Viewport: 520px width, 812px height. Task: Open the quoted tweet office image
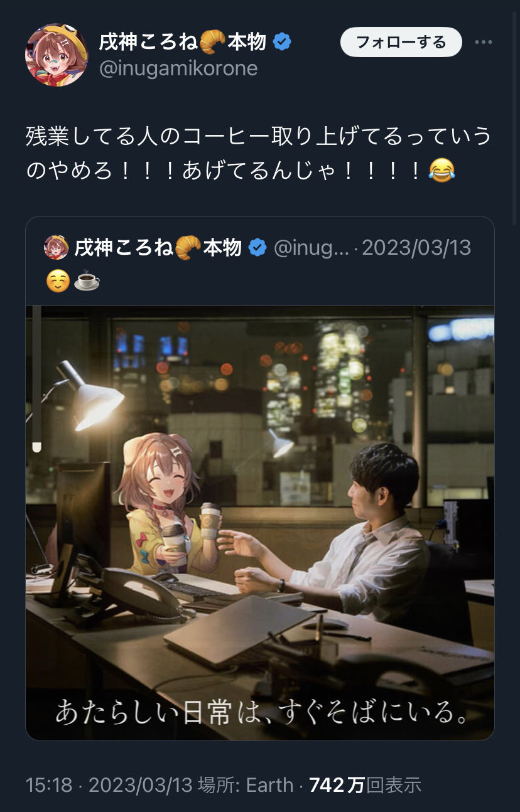click(260, 523)
